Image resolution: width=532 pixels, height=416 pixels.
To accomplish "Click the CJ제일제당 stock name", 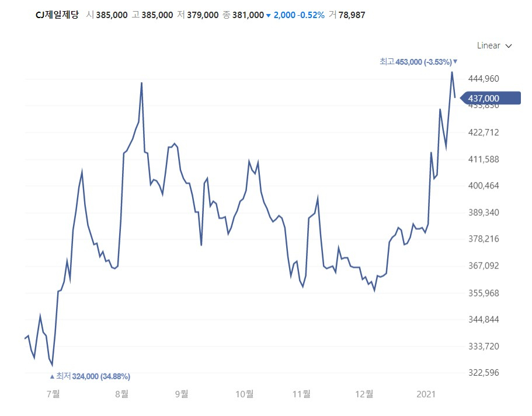I will coord(57,15).
